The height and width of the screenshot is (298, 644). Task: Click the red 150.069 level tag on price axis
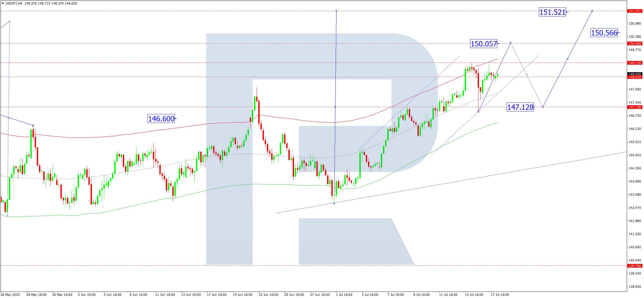[x=635, y=43]
